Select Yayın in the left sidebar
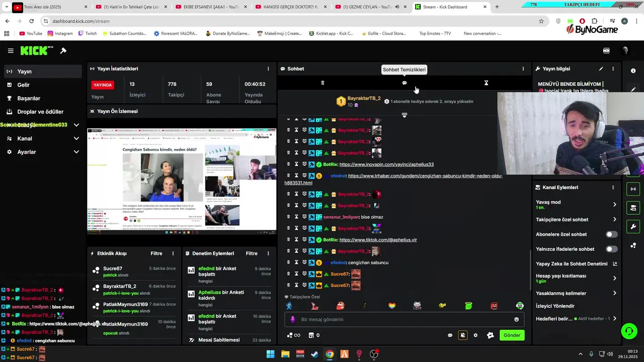Viewport: 644px width, 362px height. (42, 71)
